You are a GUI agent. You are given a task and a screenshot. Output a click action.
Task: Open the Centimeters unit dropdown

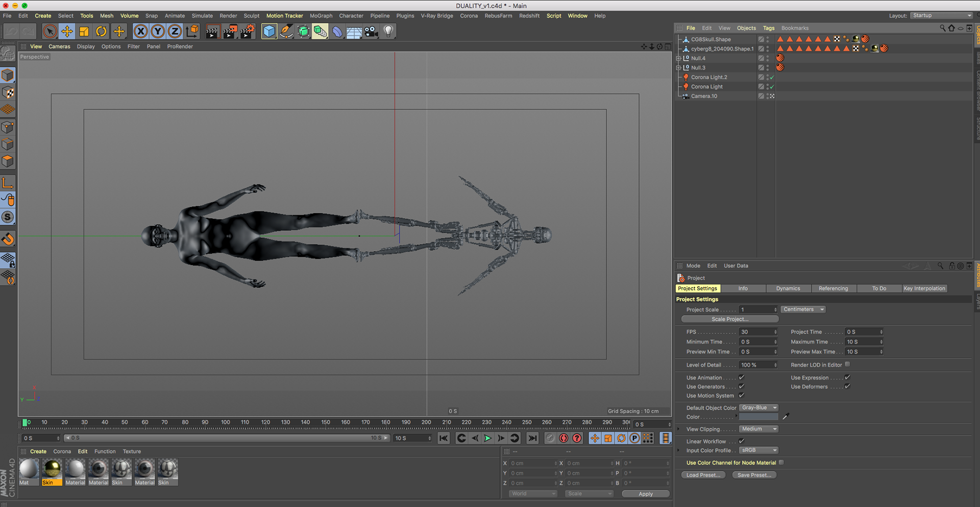803,309
